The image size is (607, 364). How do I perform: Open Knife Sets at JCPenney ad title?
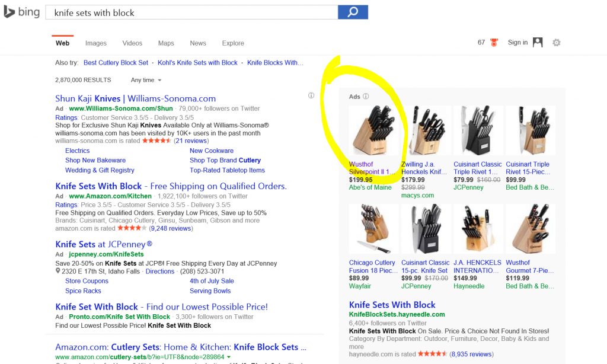coord(104,244)
